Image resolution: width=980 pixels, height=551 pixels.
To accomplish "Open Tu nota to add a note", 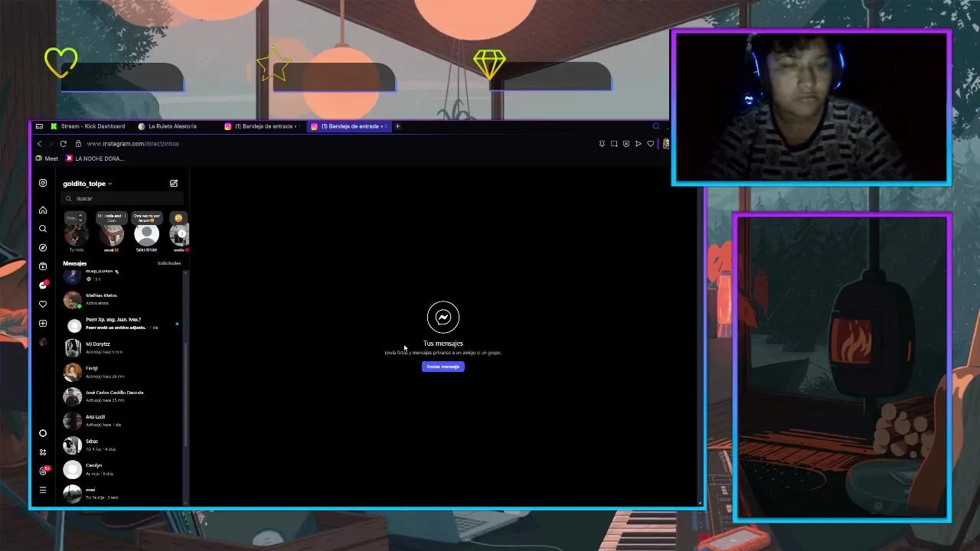I will (76, 233).
